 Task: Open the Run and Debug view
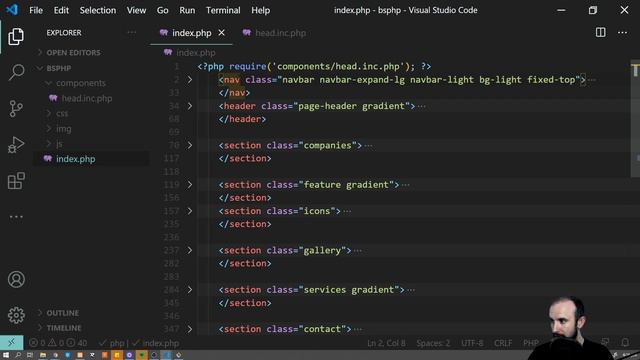tap(16, 144)
